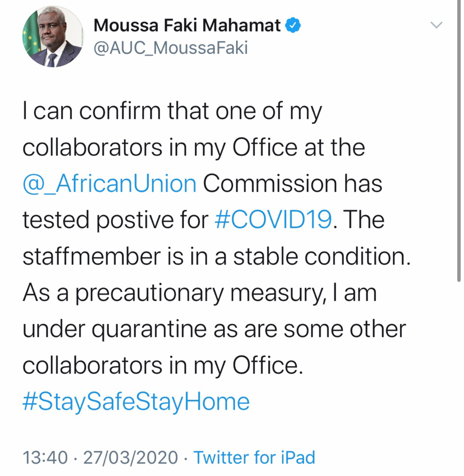Open the Twitter for iPad source link
Image resolution: width=464 pixels, height=476 pixels.
pyautogui.click(x=254, y=457)
